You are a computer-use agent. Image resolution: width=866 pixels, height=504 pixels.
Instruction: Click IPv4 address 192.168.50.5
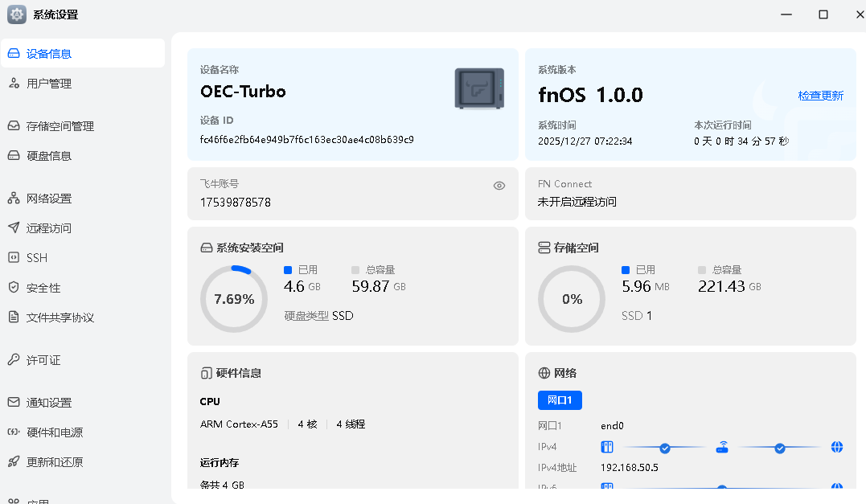(629, 467)
